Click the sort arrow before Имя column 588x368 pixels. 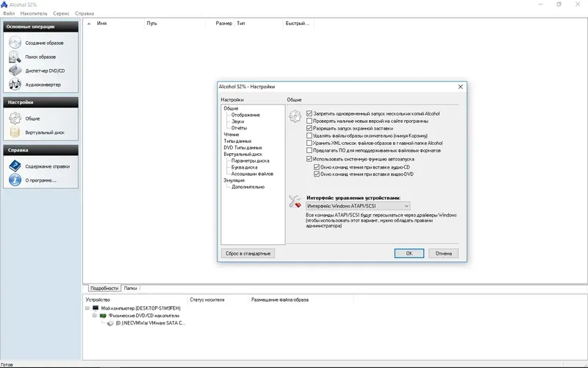coord(89,24)
